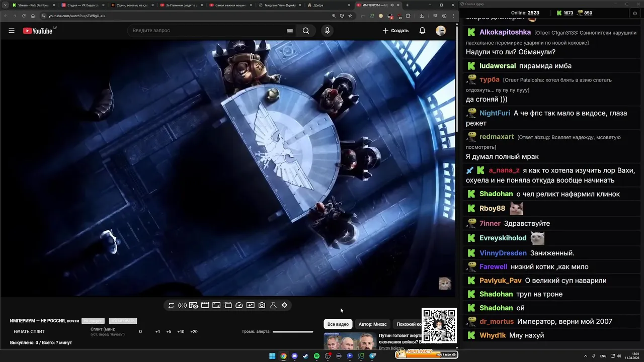The image size is (644, 362).
Task: Open the YouTube hamburger guide menu
Action: (x=12, y=31)
